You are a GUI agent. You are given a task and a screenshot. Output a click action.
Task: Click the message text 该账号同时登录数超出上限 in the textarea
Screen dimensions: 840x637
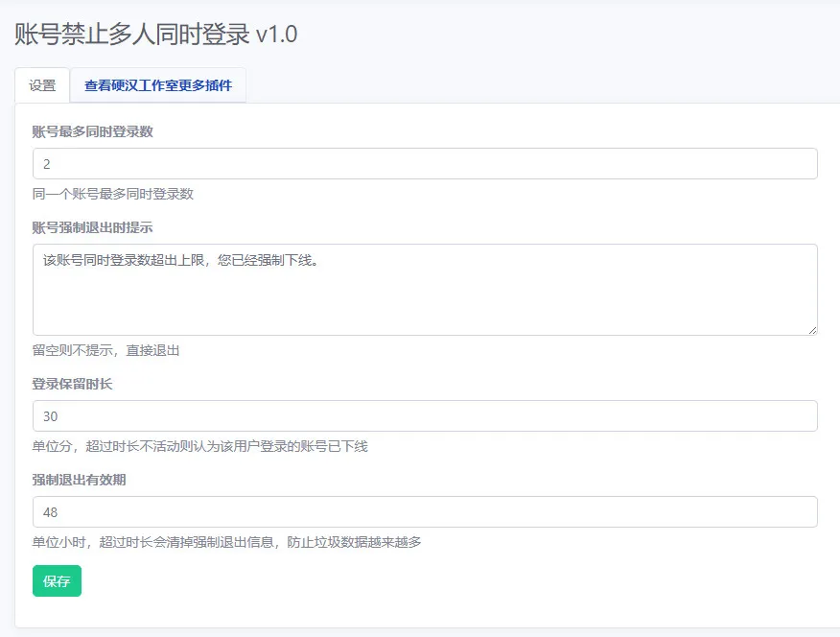coord(124,260)
